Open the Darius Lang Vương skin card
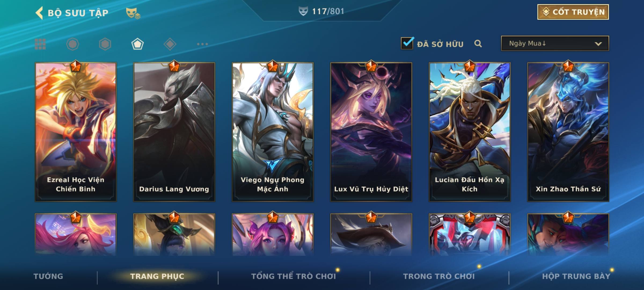The height and width of the screenshot is (290, 644). click(x=174, y=132)
